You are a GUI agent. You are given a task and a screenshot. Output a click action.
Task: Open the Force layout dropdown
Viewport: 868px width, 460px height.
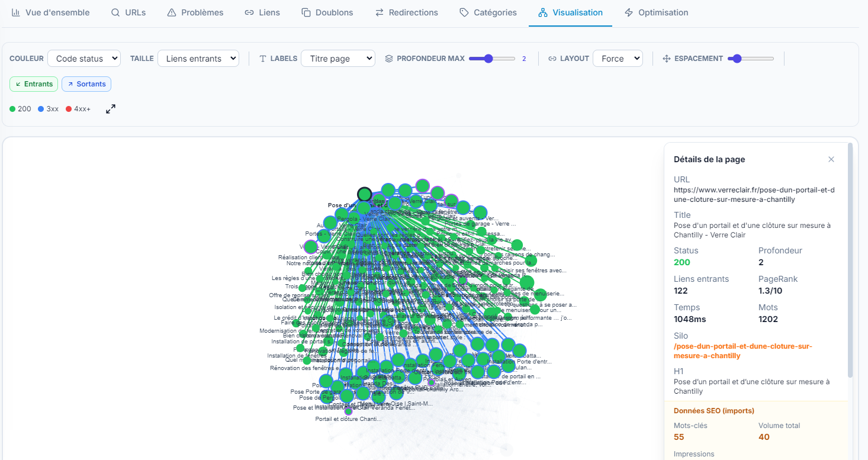[618, 58]
